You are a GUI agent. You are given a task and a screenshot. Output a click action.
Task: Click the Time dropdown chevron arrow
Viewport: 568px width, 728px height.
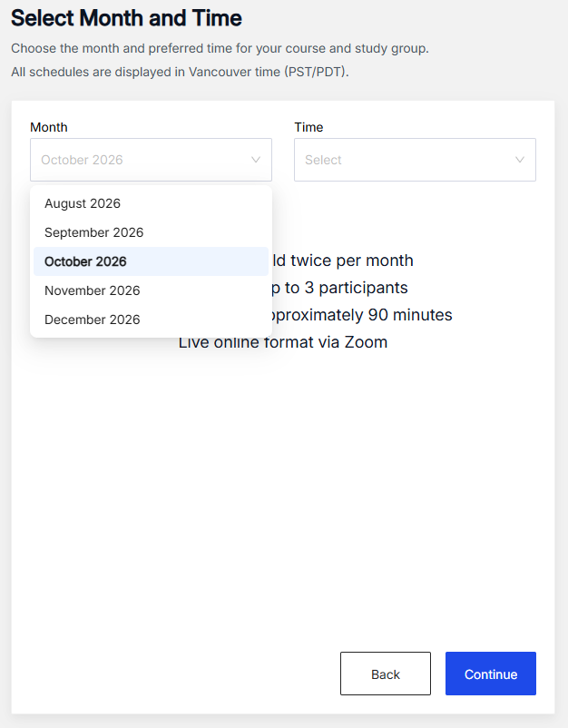pyautogui.click(x=520, y=160)
